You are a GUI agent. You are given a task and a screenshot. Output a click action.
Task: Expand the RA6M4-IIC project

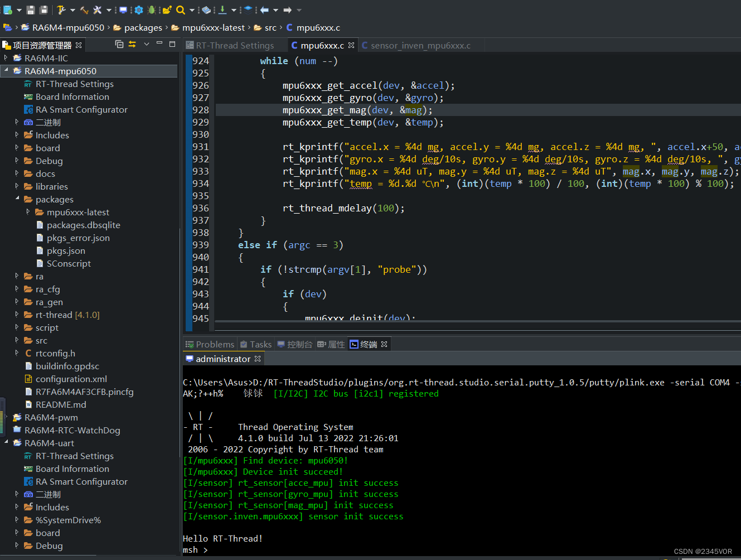(6, 57)
